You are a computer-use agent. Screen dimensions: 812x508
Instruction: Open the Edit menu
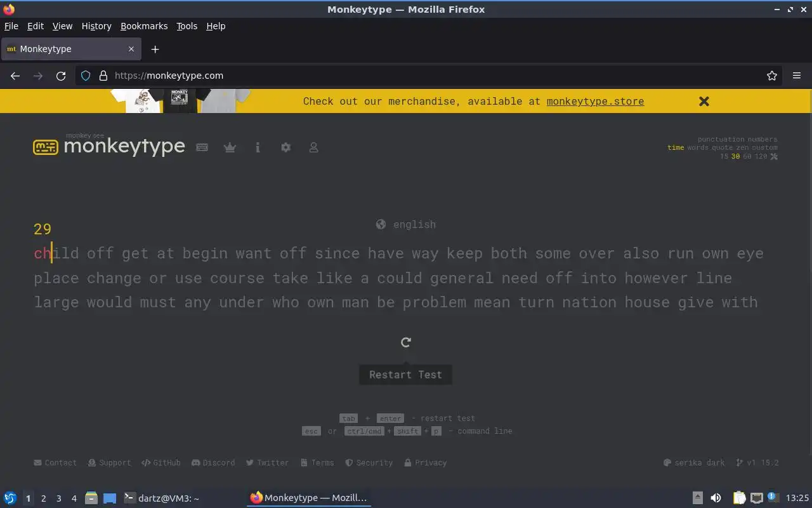click(x=36, y=26)
